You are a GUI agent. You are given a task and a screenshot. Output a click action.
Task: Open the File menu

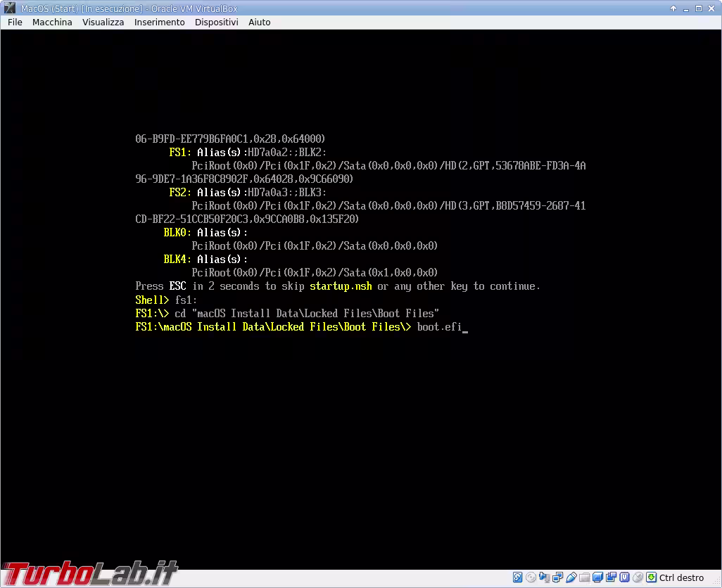pyautogui.click(x=15, y=22)
